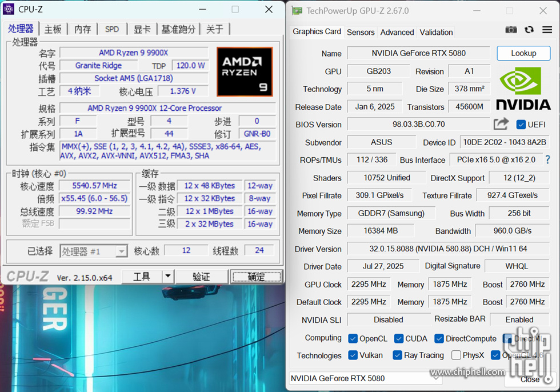Click the 核心速度 value 5540.57 MHz
The width and height of the screenshot is (560, 392).
point(95,186)
